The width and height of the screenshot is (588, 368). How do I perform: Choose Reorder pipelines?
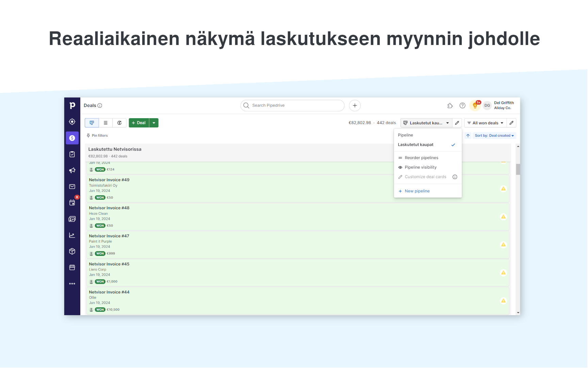[428, 158]
